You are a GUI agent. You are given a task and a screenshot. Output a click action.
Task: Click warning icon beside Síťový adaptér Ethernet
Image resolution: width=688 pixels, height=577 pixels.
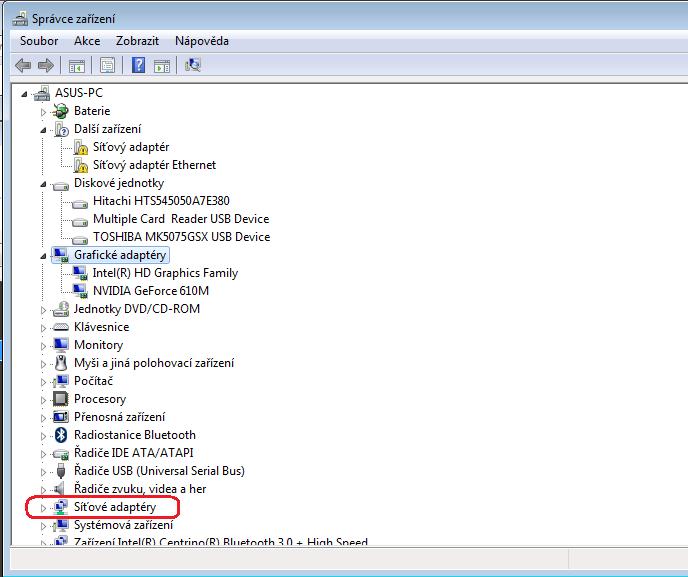pyautogui.click(x=80, y=165)
